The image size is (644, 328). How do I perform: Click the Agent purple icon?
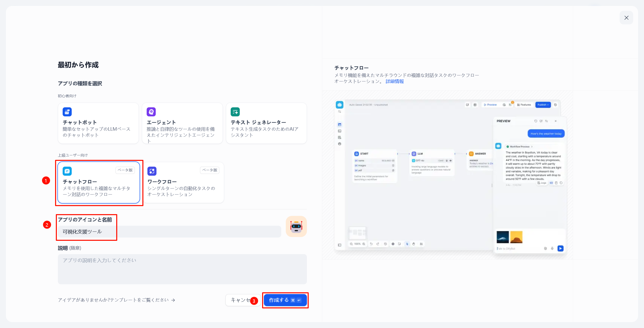point(151,112)
